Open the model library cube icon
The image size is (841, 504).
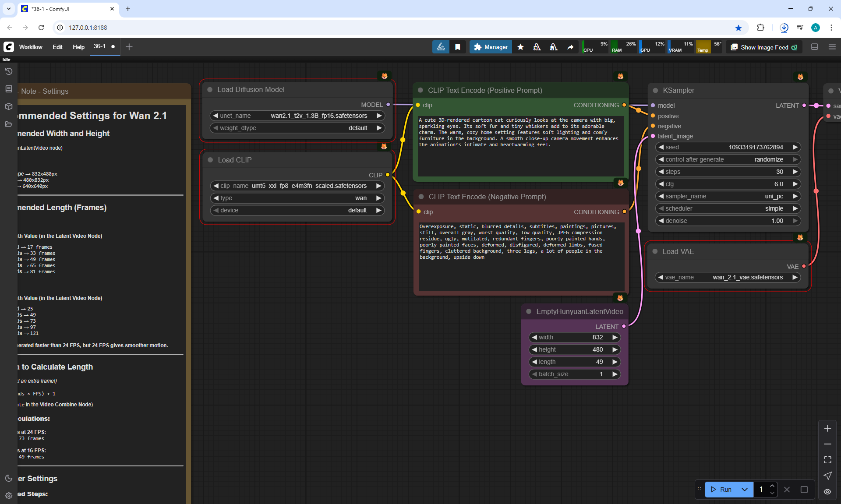pyautogui.click(x=8, y=106)
